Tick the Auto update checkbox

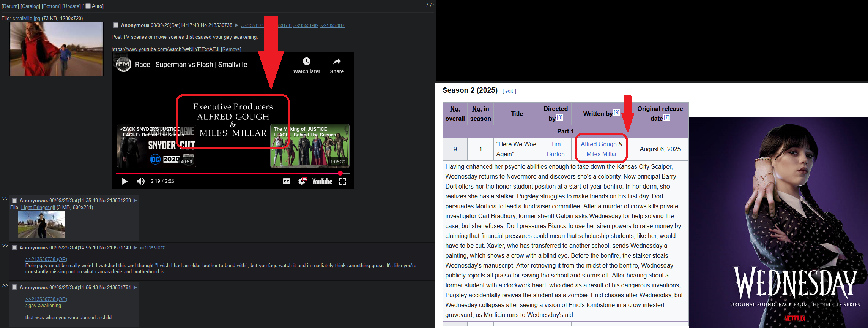(x=88, y=6)
